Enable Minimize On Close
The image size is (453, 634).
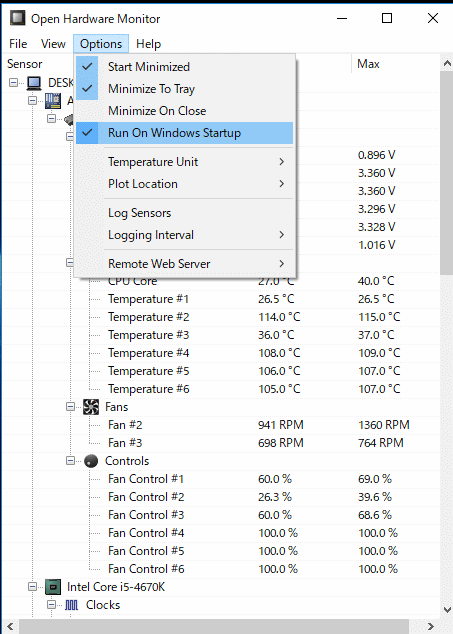click(x=184, y=111)
